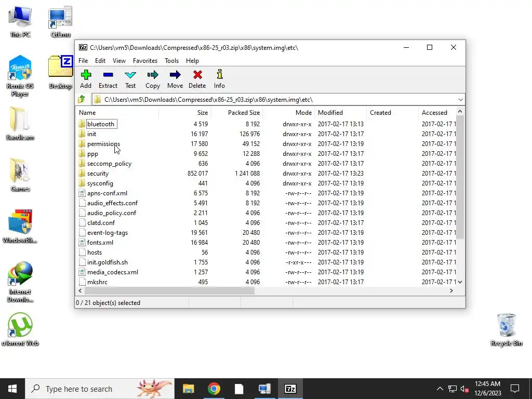Viewport: 532px width, 399px height.
Task: Select the security folder
Action: pyautogui.click(x=98, y=174)
